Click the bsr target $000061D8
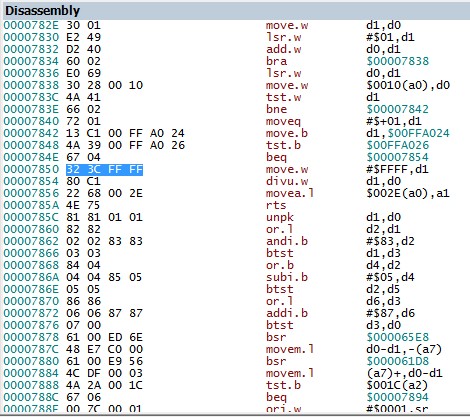470x417 pixels. pos(397,361)
